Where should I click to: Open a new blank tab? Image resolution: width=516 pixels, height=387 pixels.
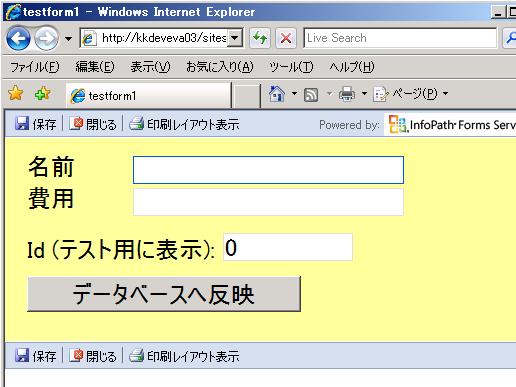pos(246,97)
